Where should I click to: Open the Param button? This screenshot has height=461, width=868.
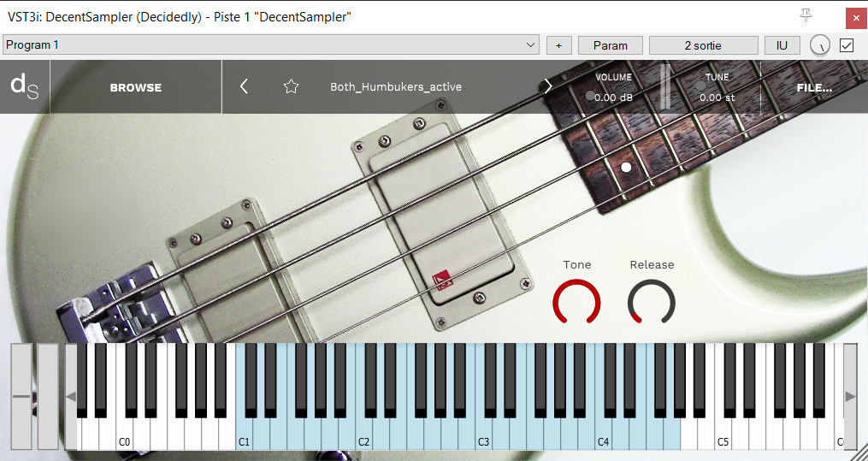coord(611,45)
